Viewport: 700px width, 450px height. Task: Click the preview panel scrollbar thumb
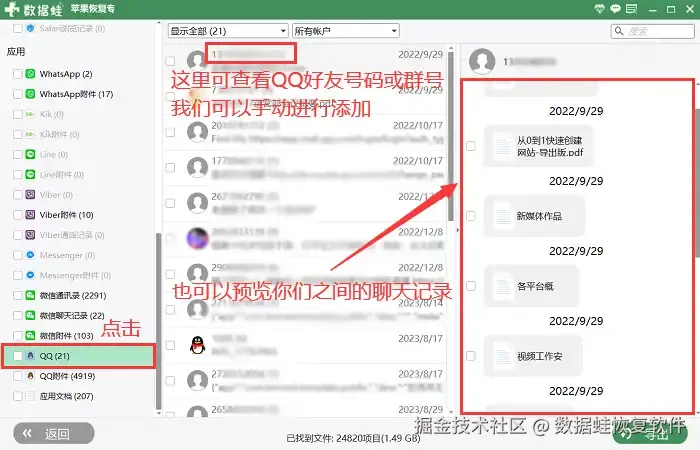[x=698, y=183]
